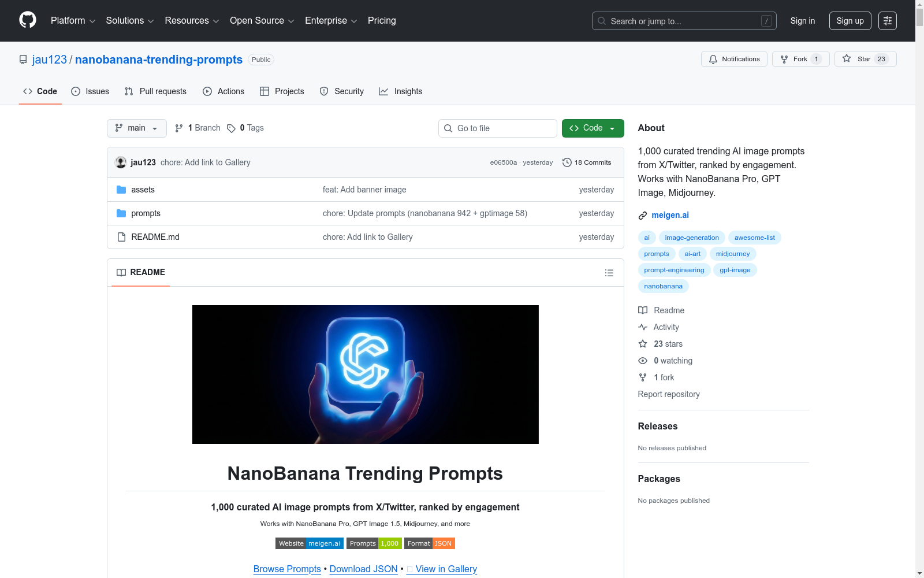Screen dimensions: 924x578
Task: Expand the Solutions menu
Action: tap(130, 21)
